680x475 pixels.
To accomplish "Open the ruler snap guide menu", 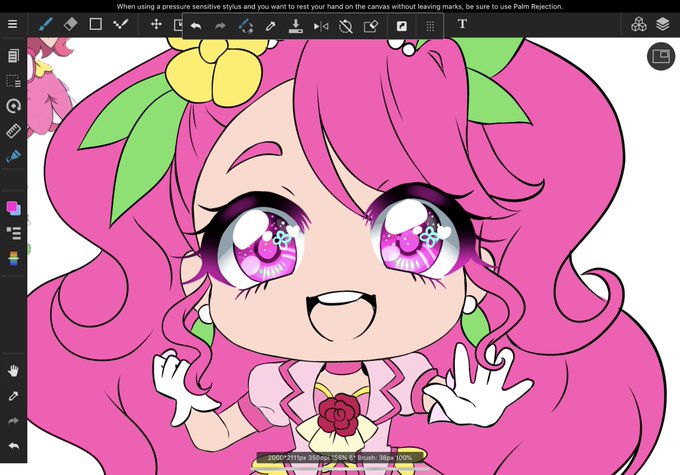I will [13, 131].
